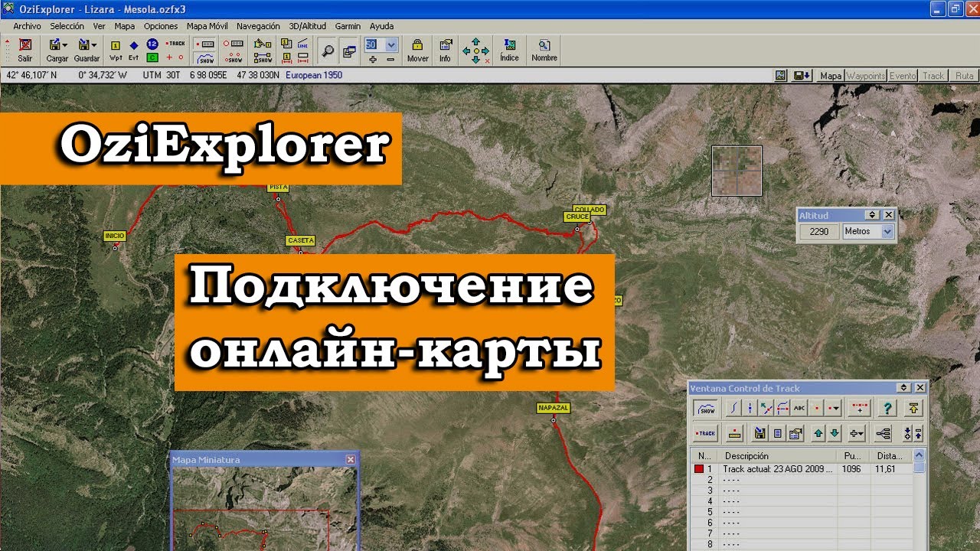Open the Mapa menu
This screenshot has height=551, width=980.
pos(124,26)
